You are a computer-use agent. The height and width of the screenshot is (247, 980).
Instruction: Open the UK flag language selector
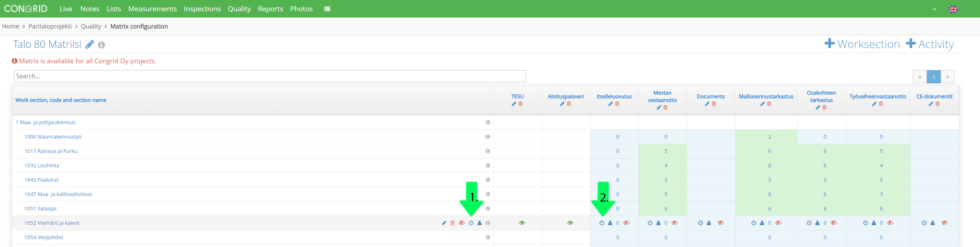click(x=953, y=9)
